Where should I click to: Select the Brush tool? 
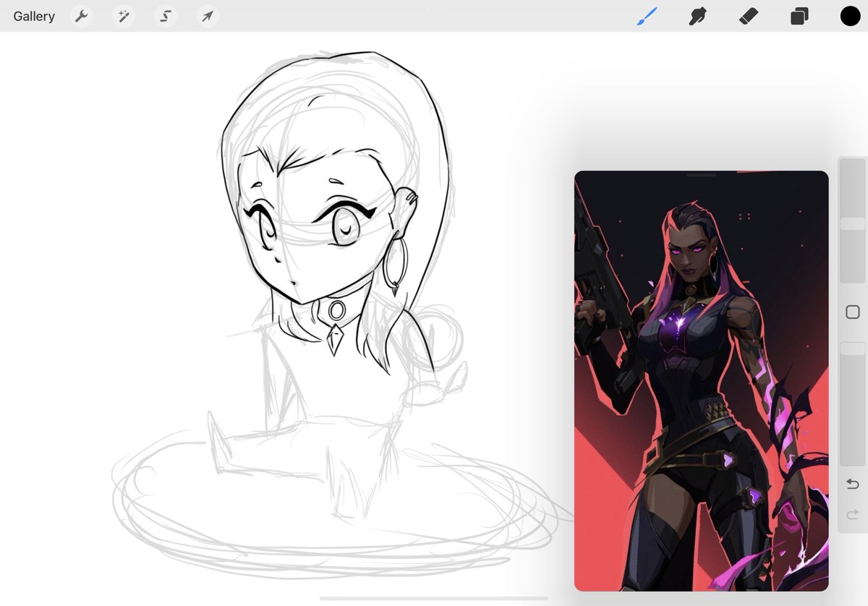click(x=647, y=16)
